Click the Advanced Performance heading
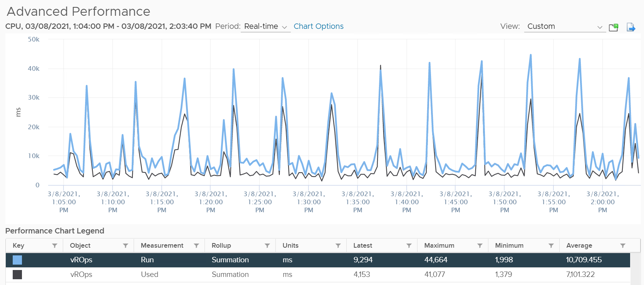 pyautogui.click(x=79, y=12)
